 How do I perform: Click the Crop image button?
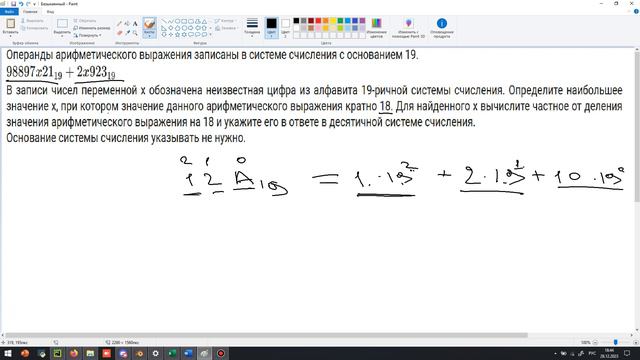coord(85,21)
